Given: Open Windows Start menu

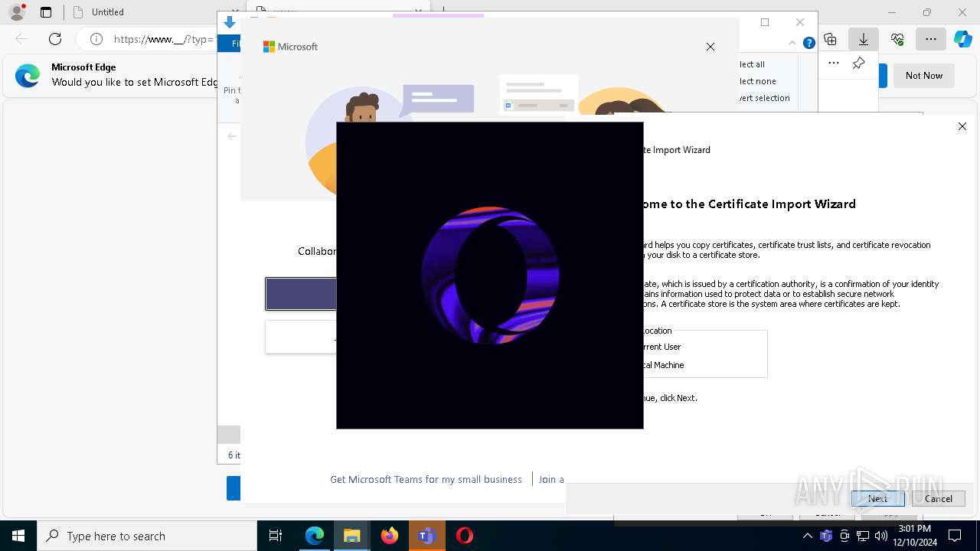Looking at the screenshot, I should pos(18,536).
